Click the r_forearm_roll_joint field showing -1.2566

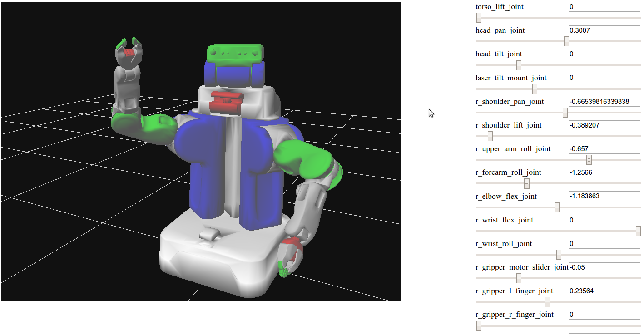(604, 172)
